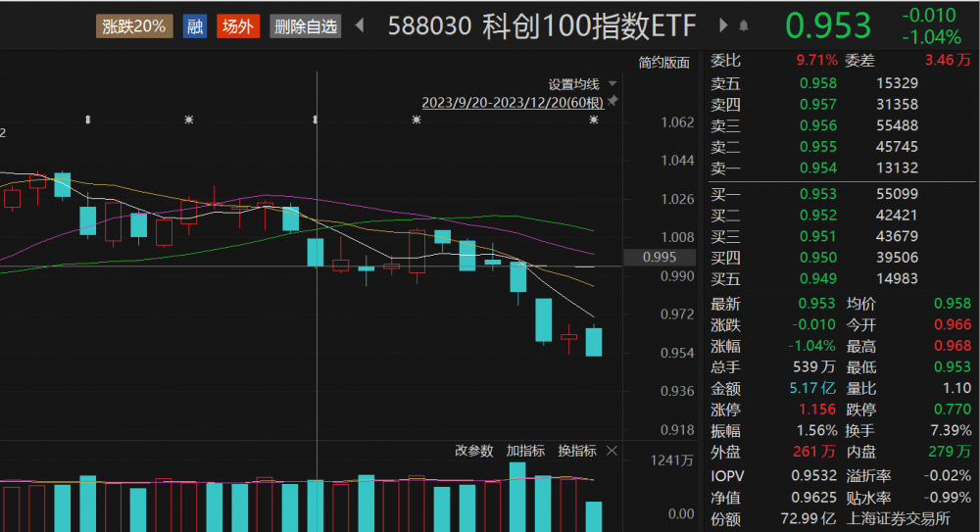Select the 买三 0.951 bid price
The width and height of the screenshot is (980, 532).
point(818,237)
